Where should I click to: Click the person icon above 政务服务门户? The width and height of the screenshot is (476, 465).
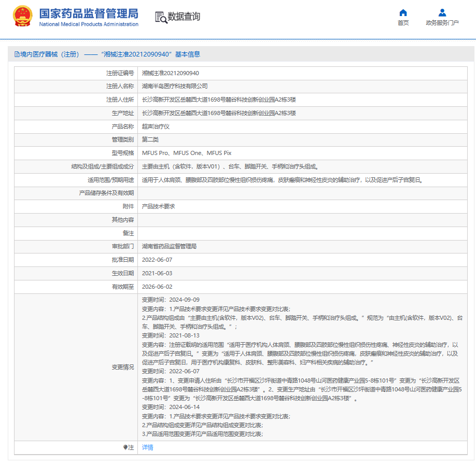click(442, 12)
